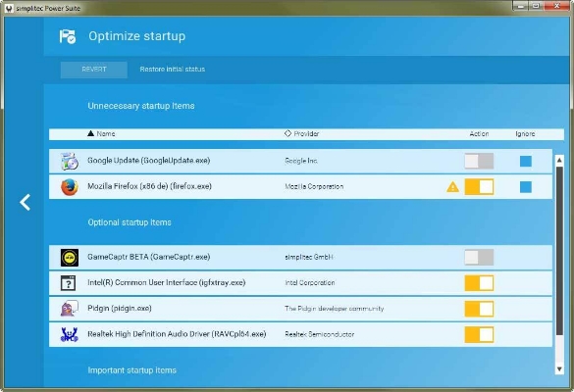
Task: Disable the Mozilla Firefox startup switch
Action: (479, 187)
